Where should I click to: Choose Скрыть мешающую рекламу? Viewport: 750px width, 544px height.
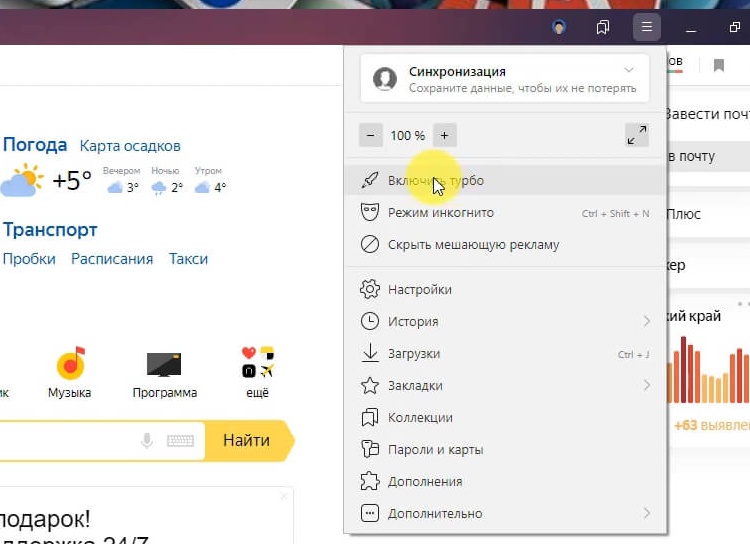tap(505, 244)
